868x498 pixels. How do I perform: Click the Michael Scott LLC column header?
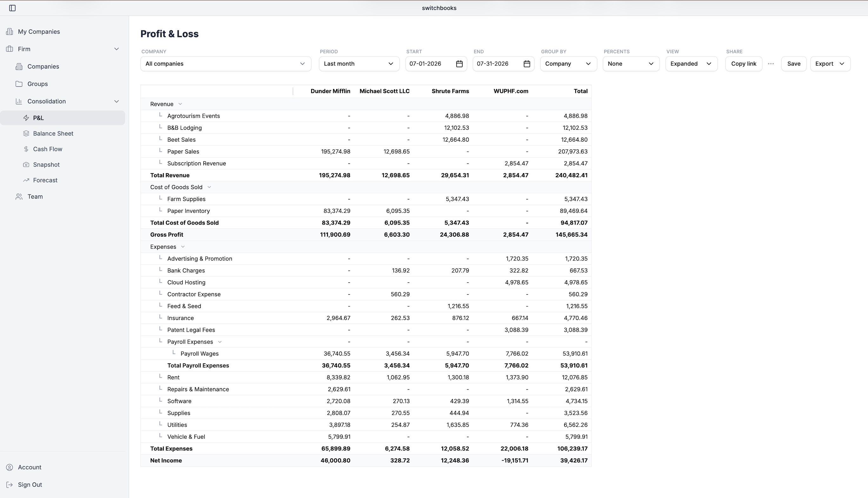coord(384,91)
